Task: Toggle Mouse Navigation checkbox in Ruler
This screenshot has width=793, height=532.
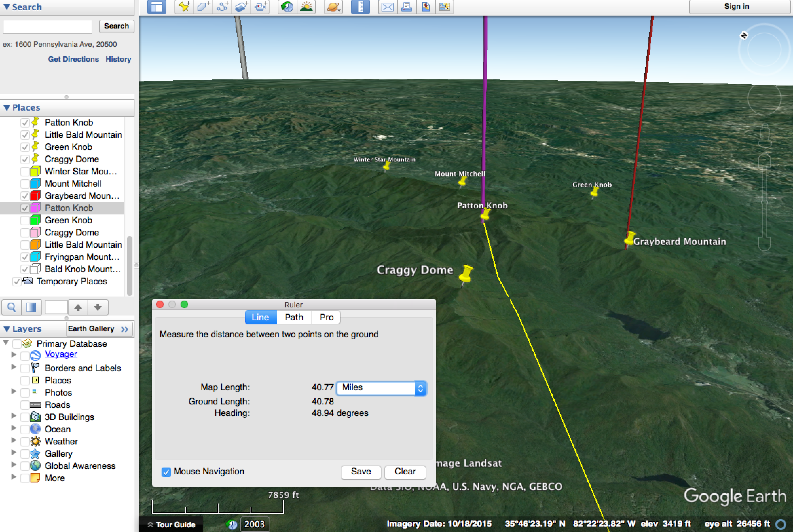Action: (166, 472)
